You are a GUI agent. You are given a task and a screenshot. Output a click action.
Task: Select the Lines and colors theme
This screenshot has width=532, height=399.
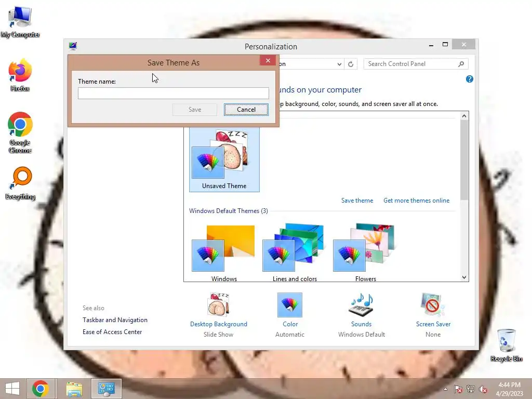pyautogui.click(x=295, y=253)
